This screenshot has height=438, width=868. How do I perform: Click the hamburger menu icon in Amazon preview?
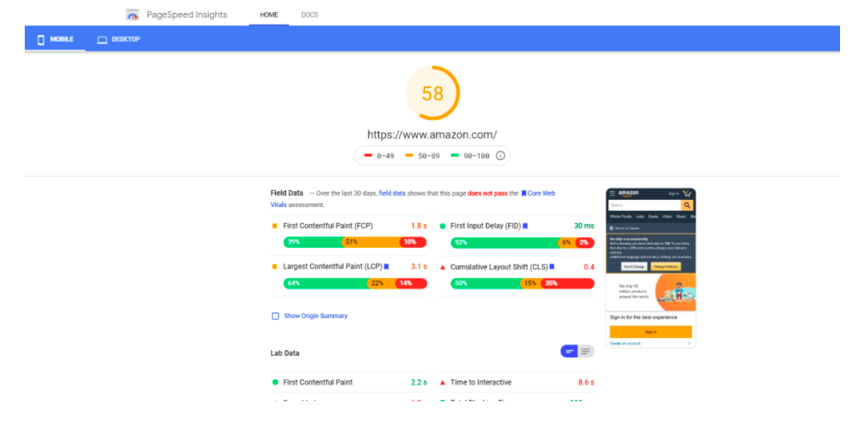[x=612, y=193]
